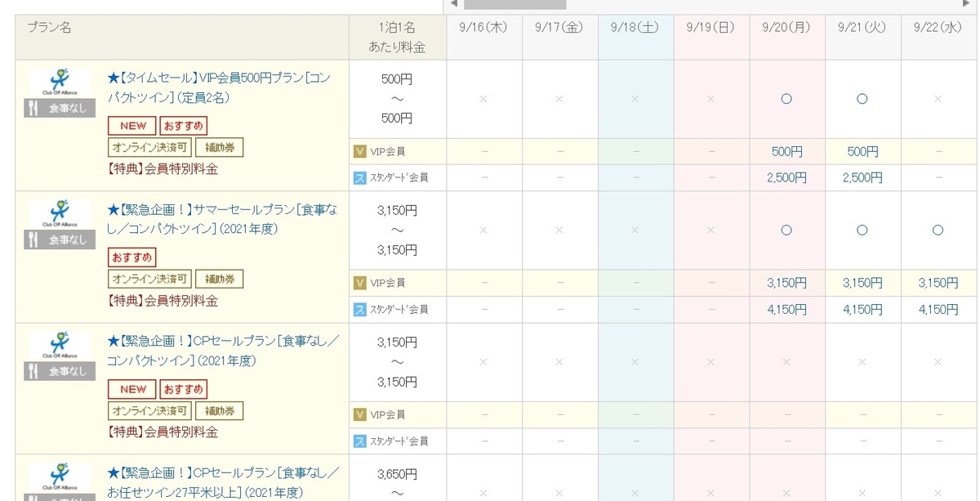Click the 9/21 スタンダード会員 price 2,500円
This screenshot has width=980, height=501.
(862, 177)
